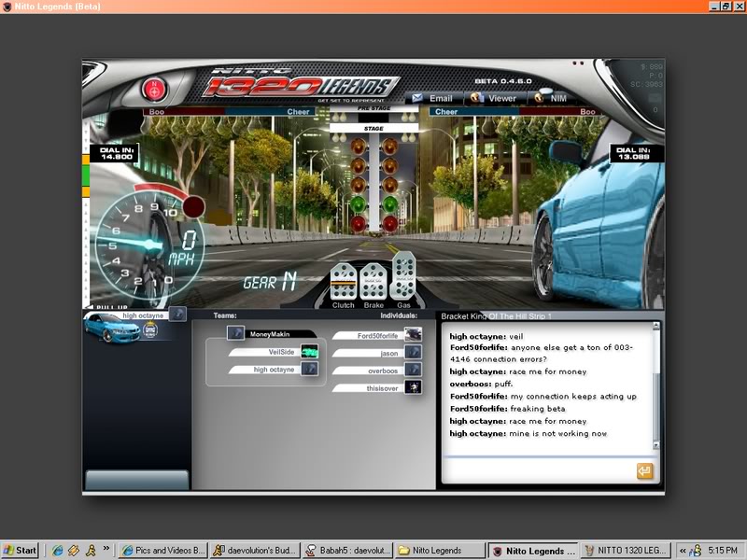Click the MoneyMakin team name
Screen dimensions: 747x560
pos(270,334)
